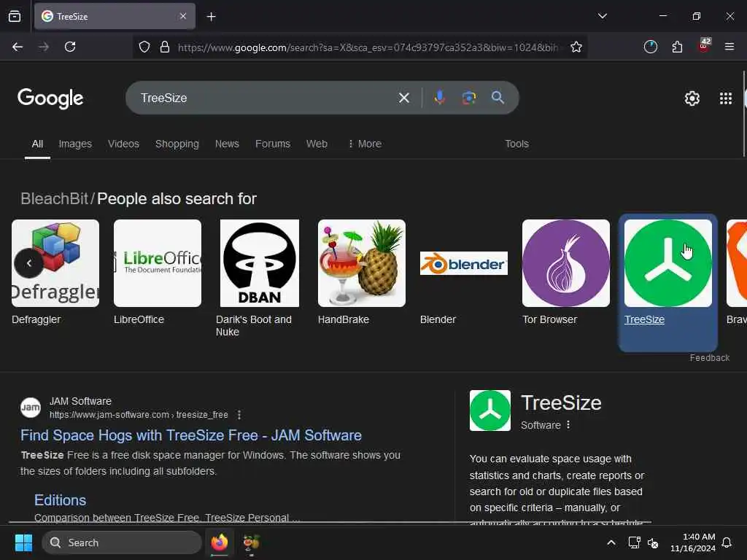Open the Defraggler thumbnail
Image resolution: width=747 pixels, height=560 pixels.
click(55, 262)
